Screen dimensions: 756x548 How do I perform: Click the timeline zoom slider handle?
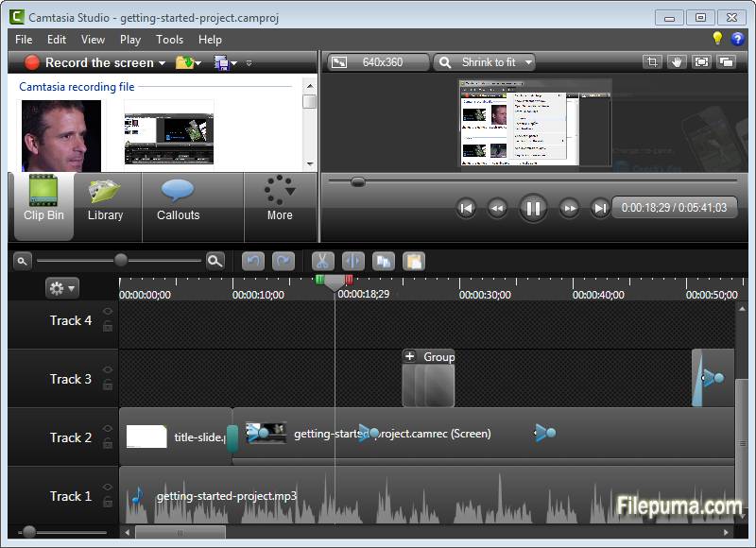click(x=121, y=260)
